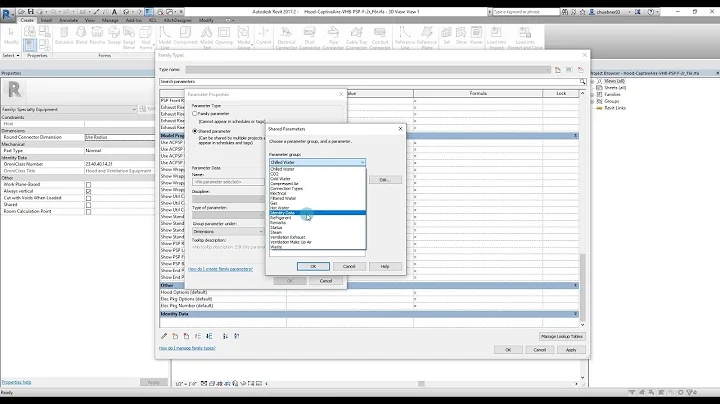Open the Type name dropdown in Family Types
This screenshot has width=720, height=404.
click(x=368, y=70)
